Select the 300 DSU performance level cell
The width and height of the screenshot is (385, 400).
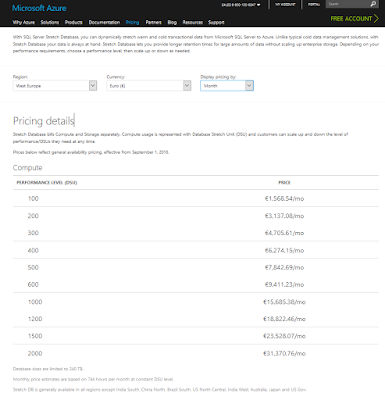pos(33,233)
